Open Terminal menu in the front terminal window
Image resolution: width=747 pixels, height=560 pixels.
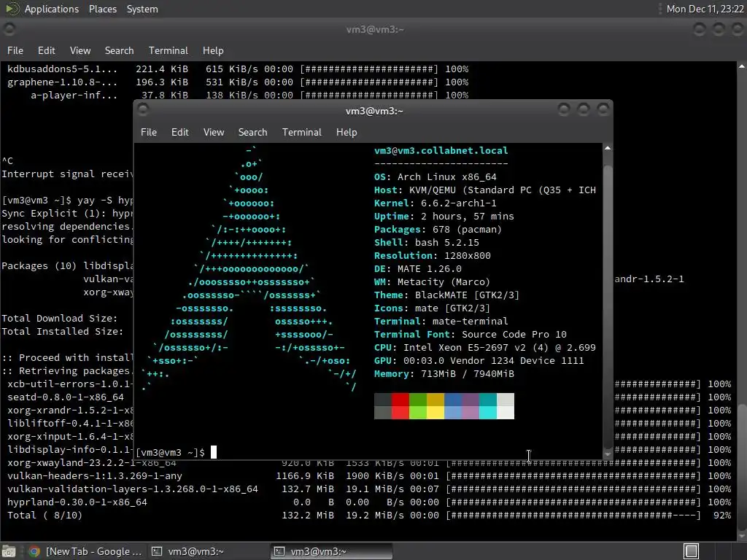(x=301, y=133)
